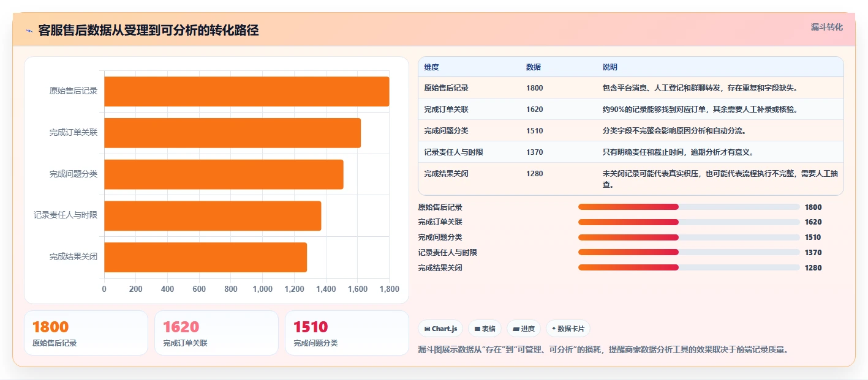Click the 1370 value in the table
This screenshot has height=380, width=868.
pos(534,152)
